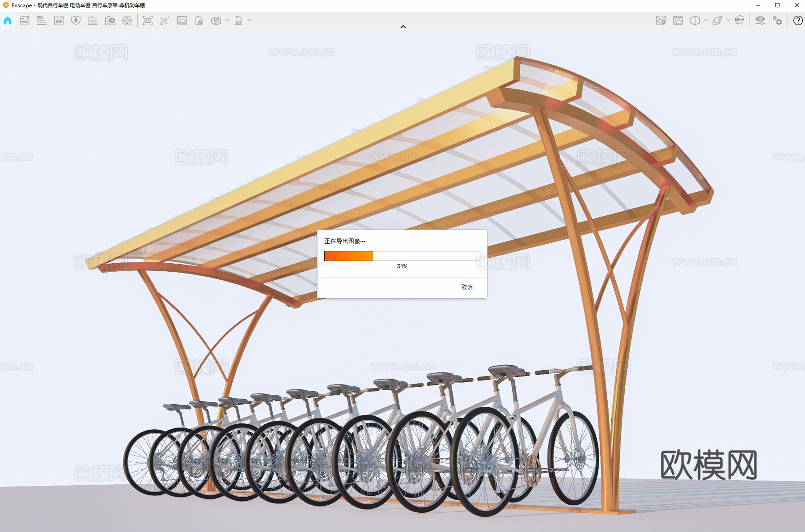
Task: Open the favorite views window icon
Action: [x=59, y=21]
